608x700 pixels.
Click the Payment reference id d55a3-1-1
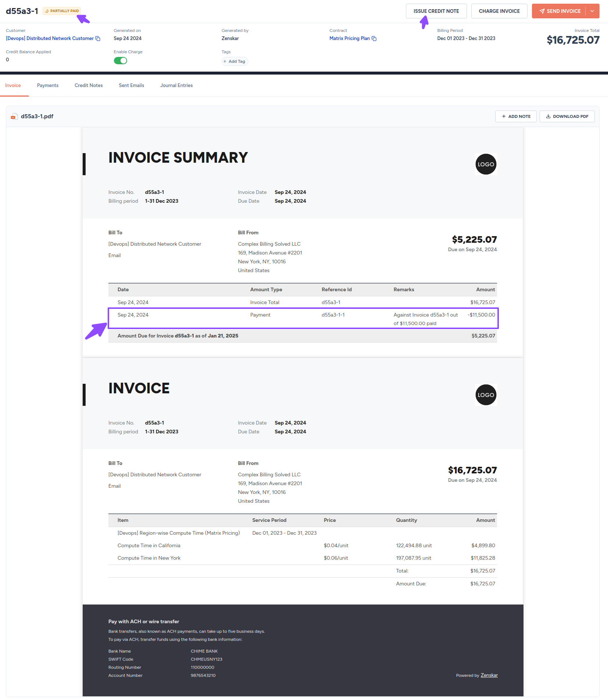[x=333, y=315]
